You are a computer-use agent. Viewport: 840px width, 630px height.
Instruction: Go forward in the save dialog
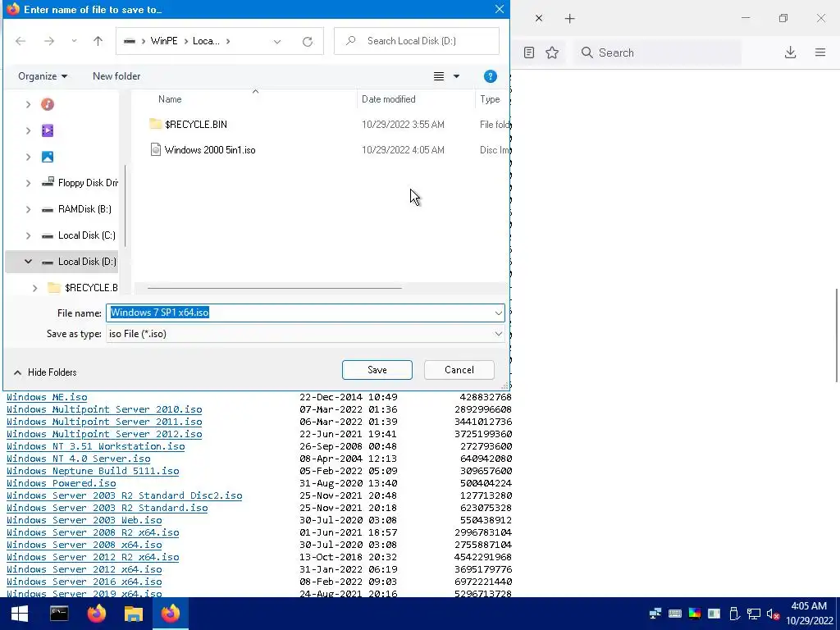[x=49, y=41]
